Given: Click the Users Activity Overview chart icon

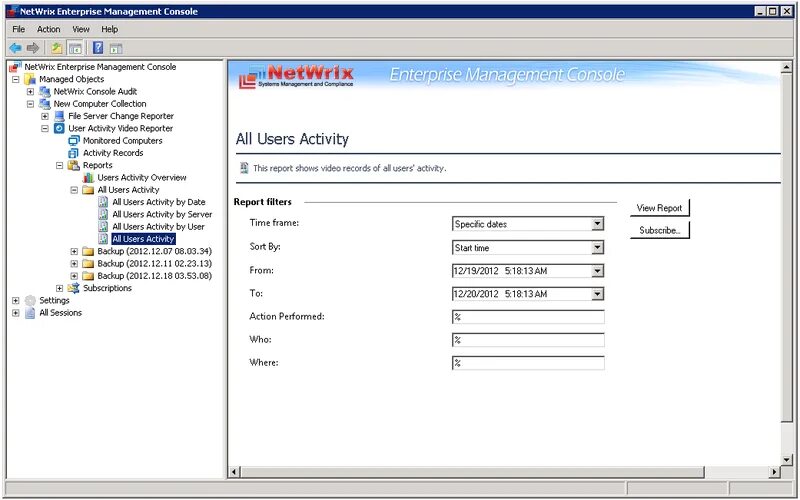Looking at the screenshot, I should click(x=89, y=178).
